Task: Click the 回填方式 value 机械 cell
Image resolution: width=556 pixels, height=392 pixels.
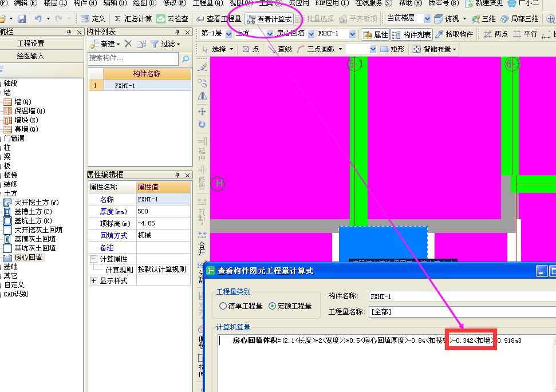Action: 163,235
